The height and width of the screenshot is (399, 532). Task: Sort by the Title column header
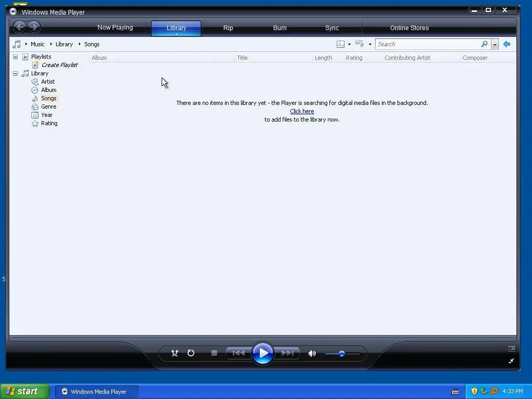point(273,58)
